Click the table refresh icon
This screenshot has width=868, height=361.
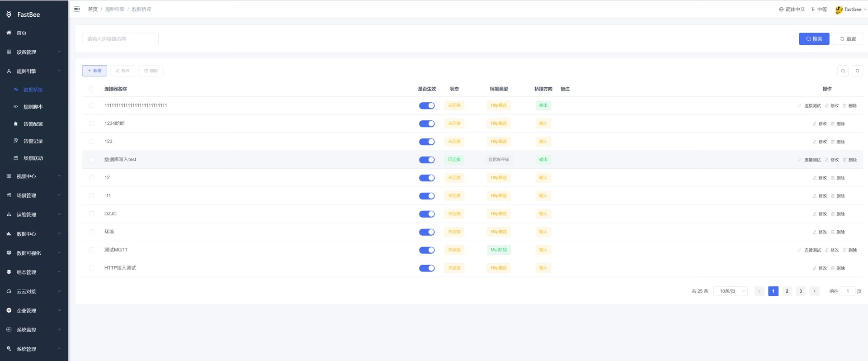point(857,71)
